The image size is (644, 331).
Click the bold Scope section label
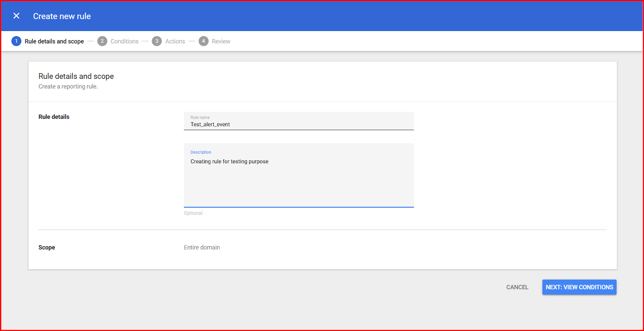(x=47, y=247)
